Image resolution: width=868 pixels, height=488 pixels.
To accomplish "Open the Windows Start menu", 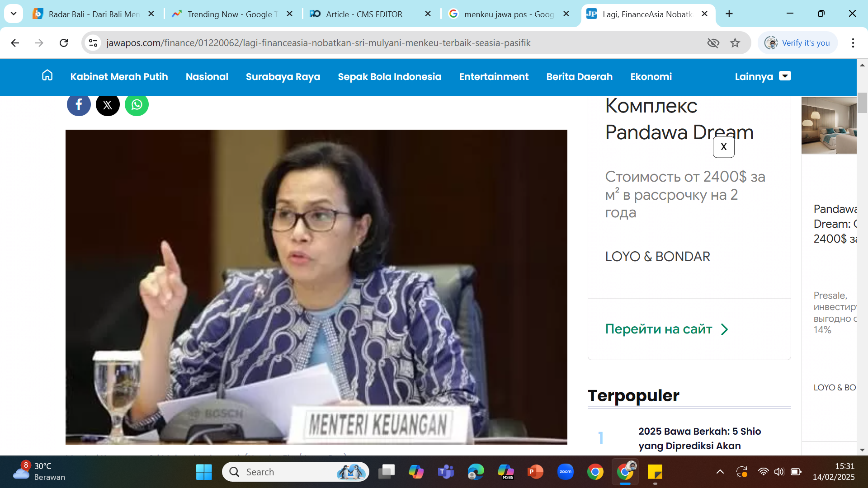I will point(204,472).
